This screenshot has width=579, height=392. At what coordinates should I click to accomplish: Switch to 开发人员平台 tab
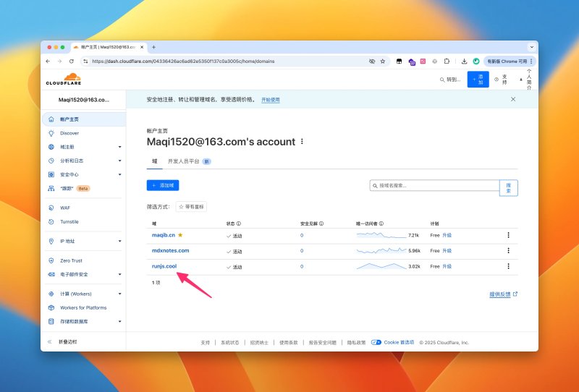click(190, 161)
